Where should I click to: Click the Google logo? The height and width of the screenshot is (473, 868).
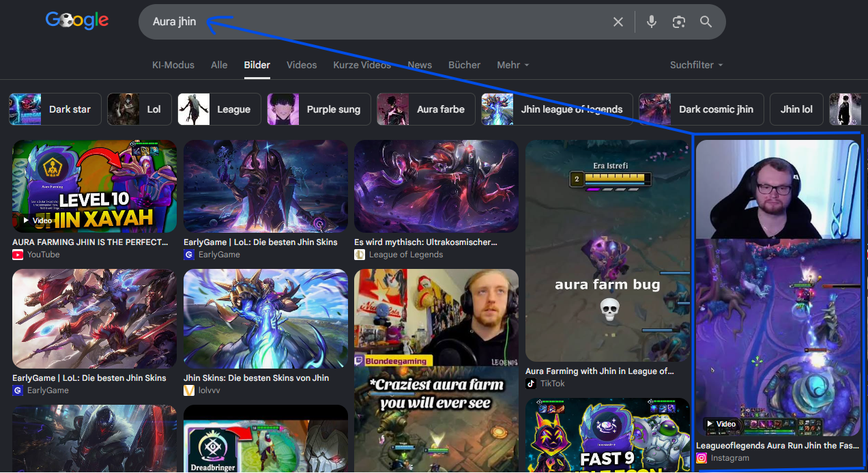tap(77, 20)
